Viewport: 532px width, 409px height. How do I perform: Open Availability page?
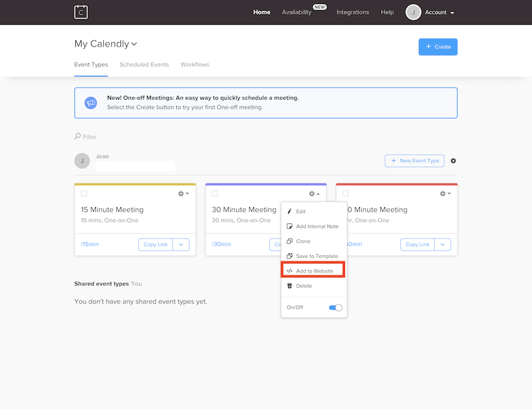297,12
